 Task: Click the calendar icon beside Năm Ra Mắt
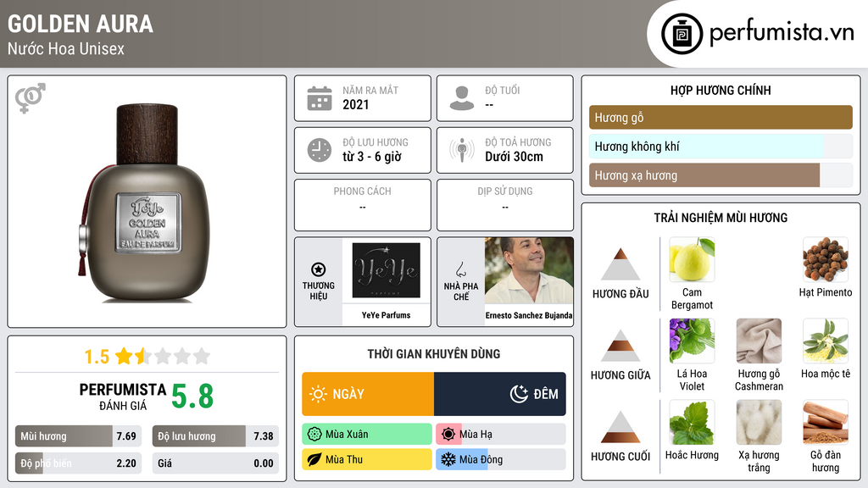(x=320, y=98)
